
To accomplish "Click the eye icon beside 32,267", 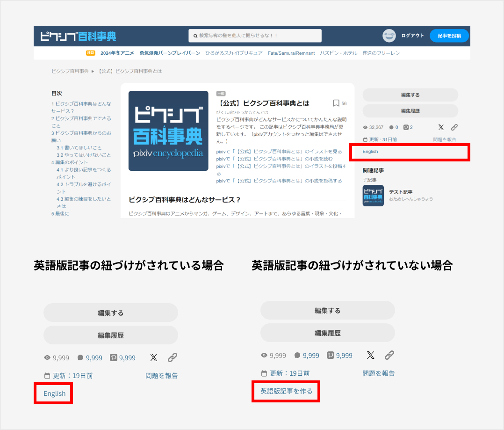I will 365,127.
